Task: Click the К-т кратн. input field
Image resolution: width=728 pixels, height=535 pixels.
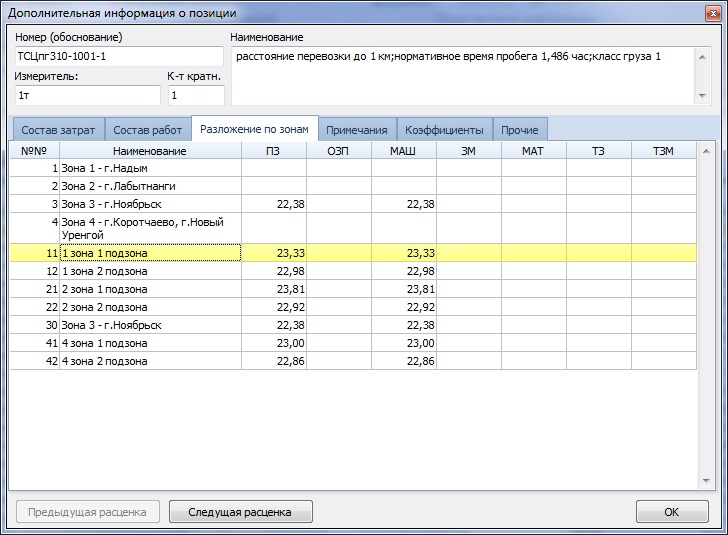Action: click(195, 95)
